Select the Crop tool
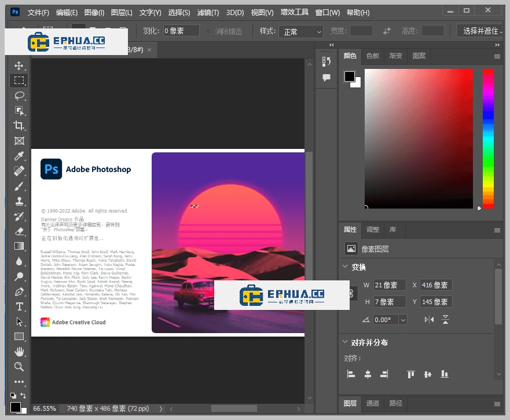This screenshot has width=510, height=420. 19,126
